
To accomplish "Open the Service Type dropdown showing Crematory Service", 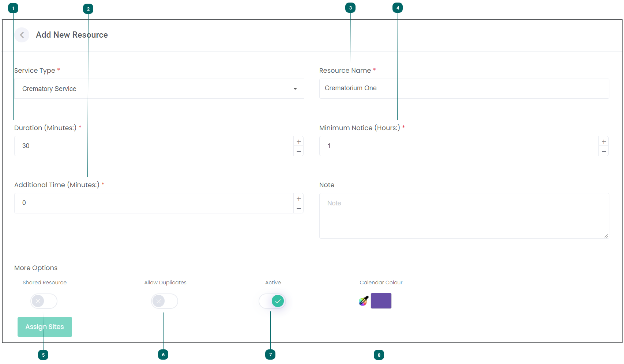I will pyautogui.click(x=159, y=89).
